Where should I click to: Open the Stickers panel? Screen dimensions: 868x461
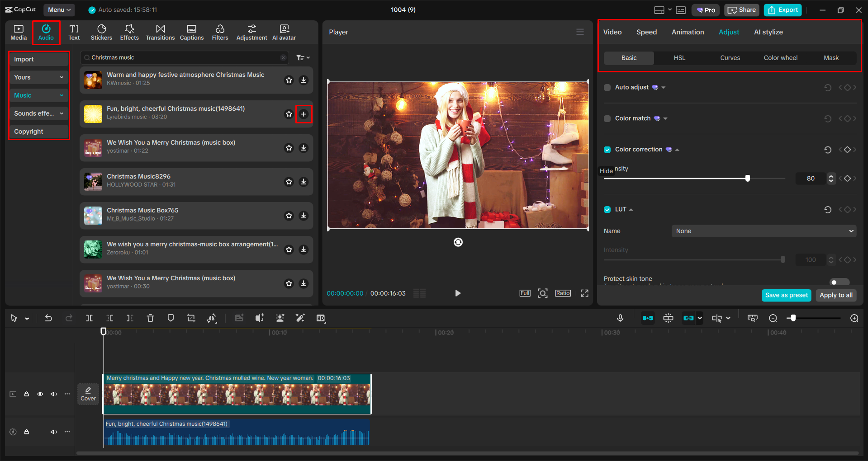[101, 32]
